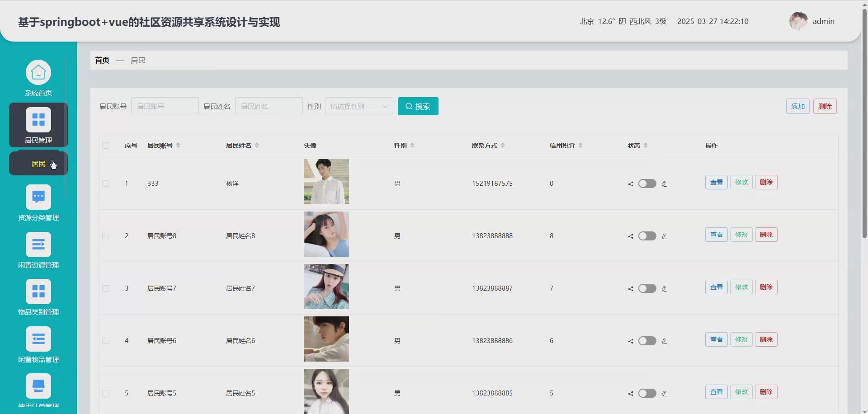Check the row checkbox for 居民姓名8

[x=105, y=236]
